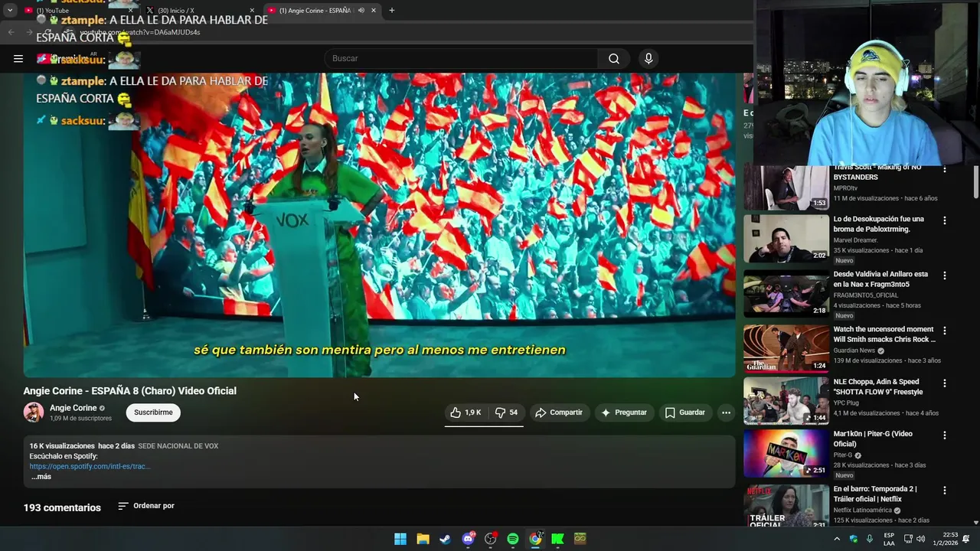Open Steam from taskbar

[x=445, y=539]
